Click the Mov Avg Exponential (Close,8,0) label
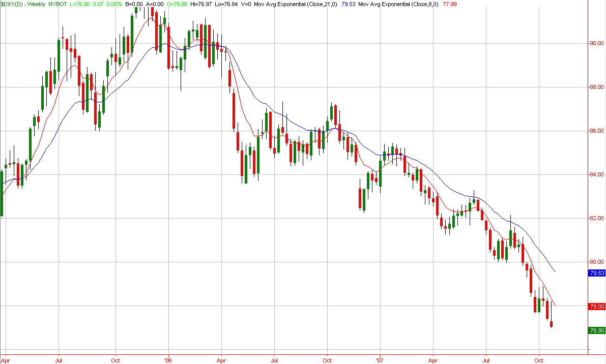Viewport: 606px width, 364px height. click(398, 4)
